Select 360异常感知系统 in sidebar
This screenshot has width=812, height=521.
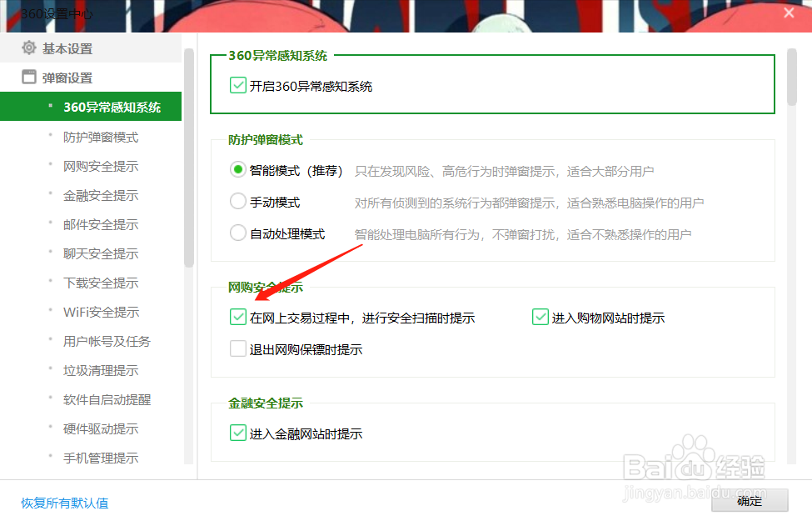click(91, 107)
